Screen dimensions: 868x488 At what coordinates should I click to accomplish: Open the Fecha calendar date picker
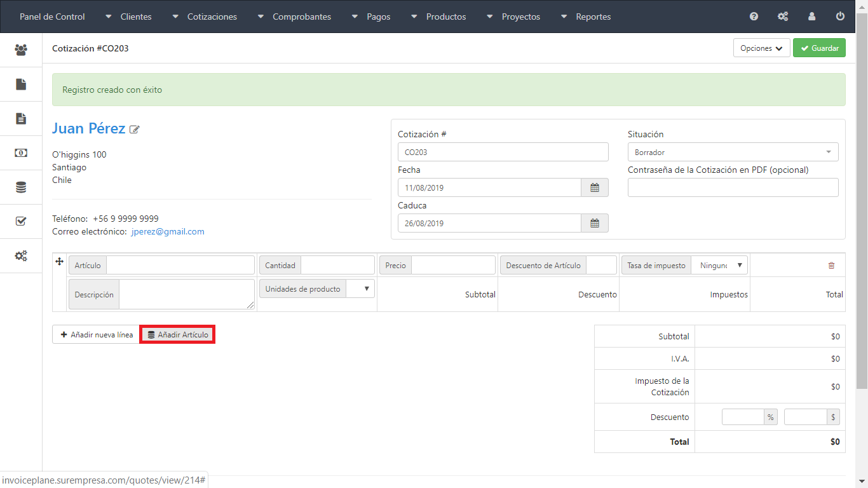pos(595,187)
